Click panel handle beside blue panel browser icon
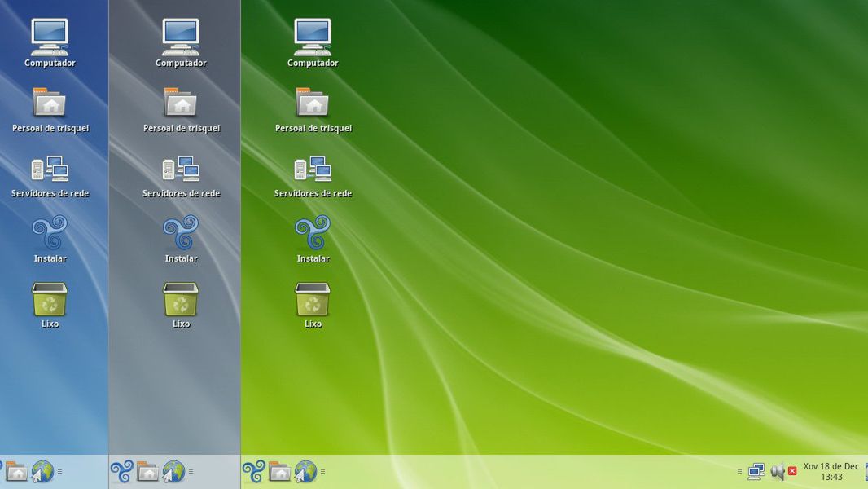 59,471
